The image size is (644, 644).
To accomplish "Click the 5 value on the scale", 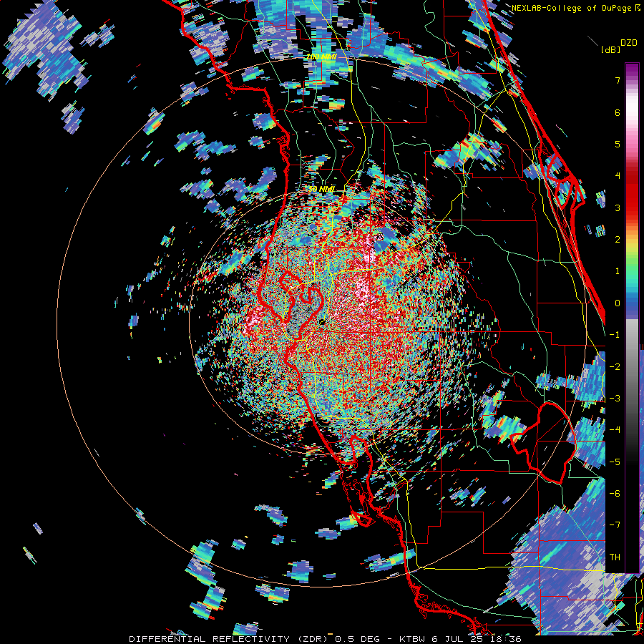I will 618,144.
